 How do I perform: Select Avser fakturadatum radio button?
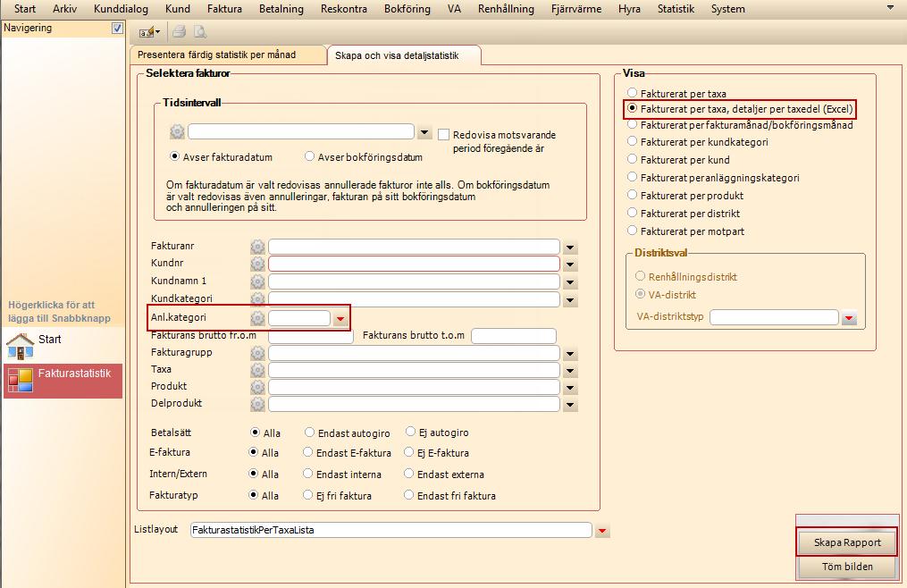click(174, 156)
